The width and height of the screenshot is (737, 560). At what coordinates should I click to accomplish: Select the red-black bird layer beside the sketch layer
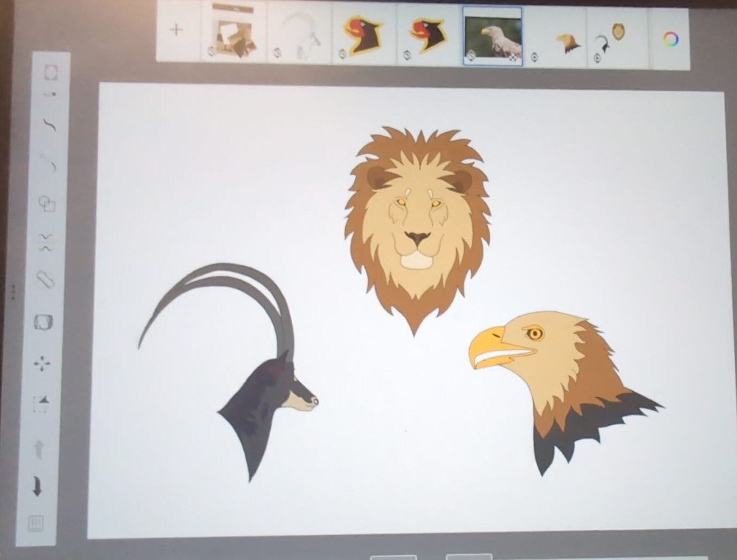(364, 34)
